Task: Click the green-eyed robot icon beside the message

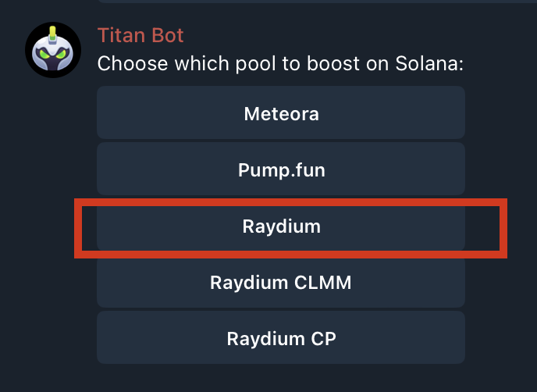Action: click(x=53, y=50)
